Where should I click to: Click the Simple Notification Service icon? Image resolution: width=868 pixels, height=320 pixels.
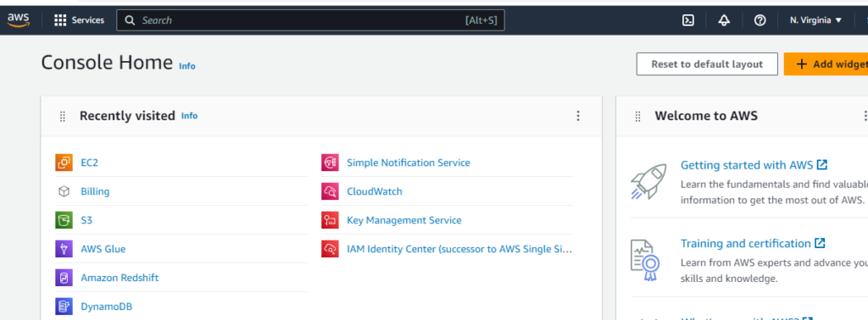[330, 163]
